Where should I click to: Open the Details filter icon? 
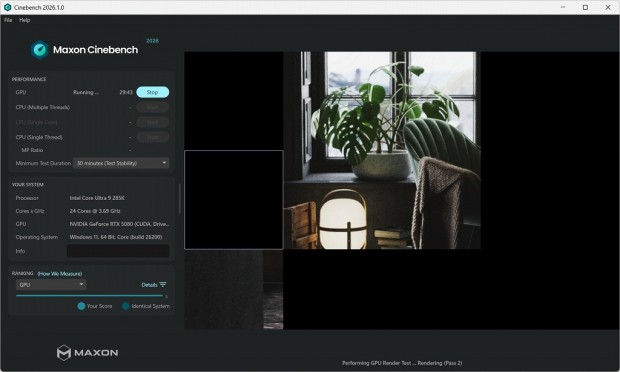(163, 285)
